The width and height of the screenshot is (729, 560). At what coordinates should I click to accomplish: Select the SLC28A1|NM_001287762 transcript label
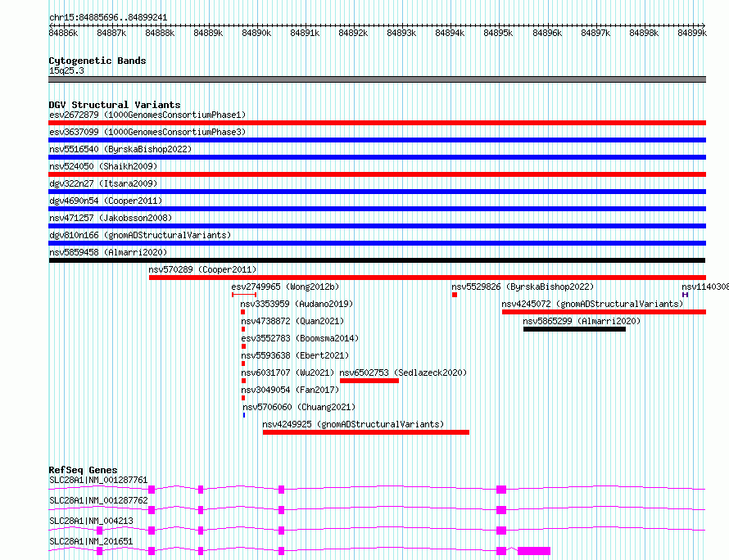[x=98, y=500]
